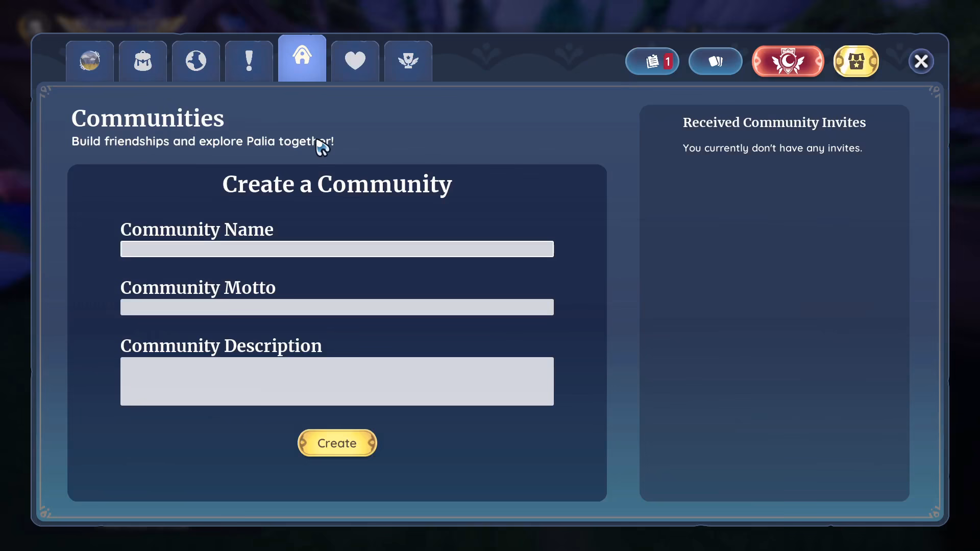Open the red crescent moon emblem button
The image size is (980, 551).
[788, 61]
